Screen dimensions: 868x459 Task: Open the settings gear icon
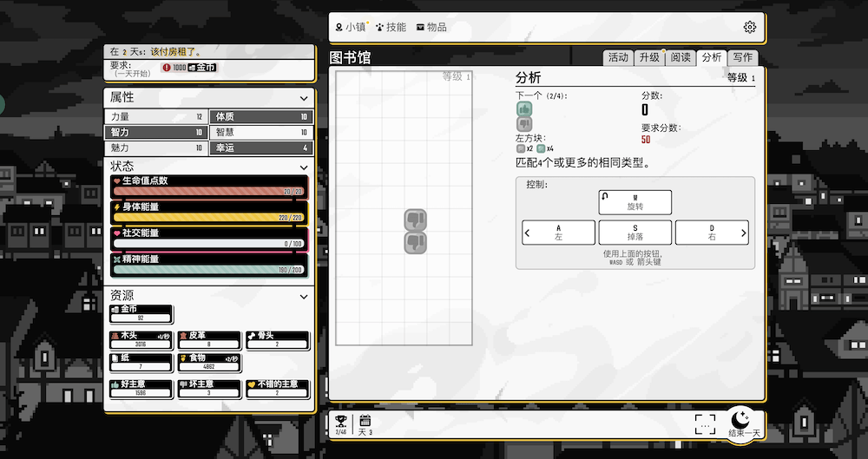[750, 27]
